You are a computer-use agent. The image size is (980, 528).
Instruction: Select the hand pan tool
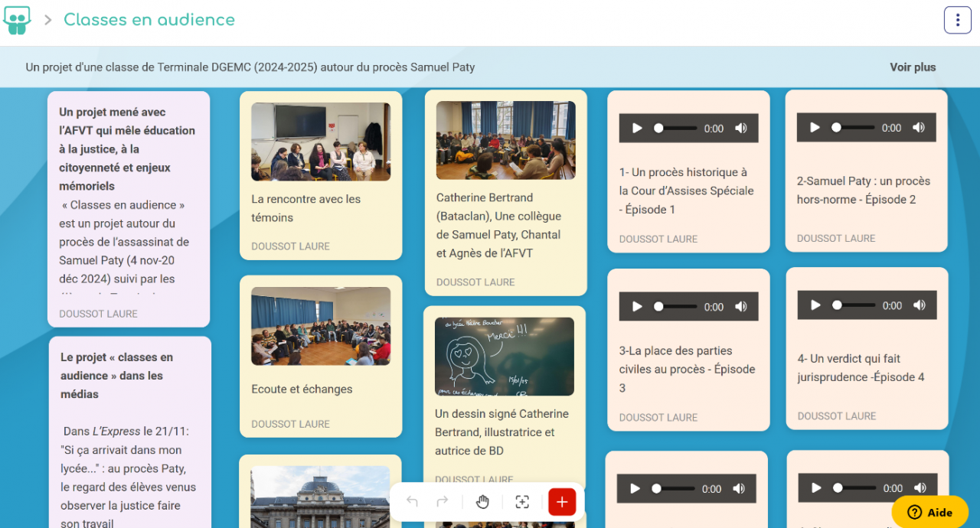[482, 502]
